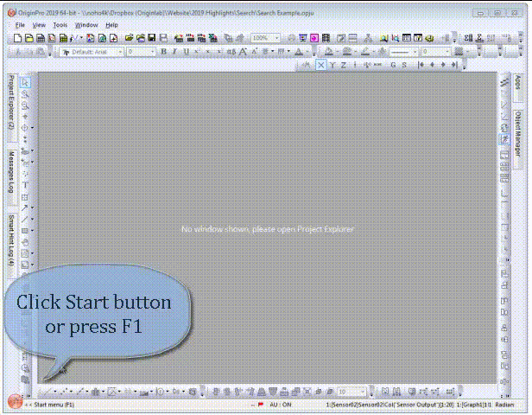This screenshot has width=532, height=415.
Task: Select the Zoom In tool
Action: 25,94
